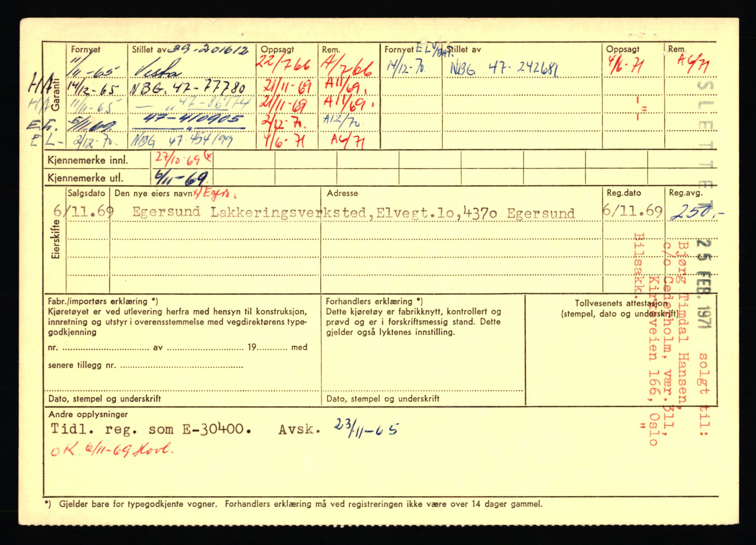This screenshot has height=545, width=756.
Task: Click the 'Reg.avg.' column header
Action: [685, 193]
